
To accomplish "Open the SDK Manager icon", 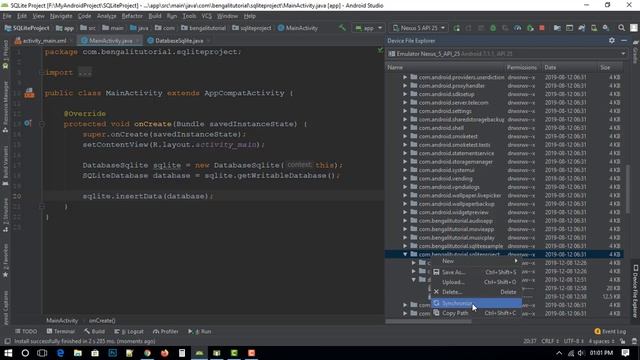I will tap(606, 28).
